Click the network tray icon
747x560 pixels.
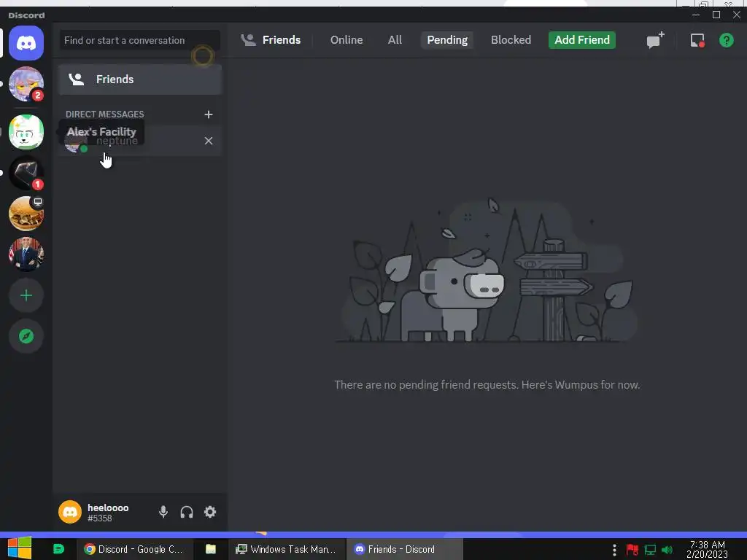click(650, 550)
